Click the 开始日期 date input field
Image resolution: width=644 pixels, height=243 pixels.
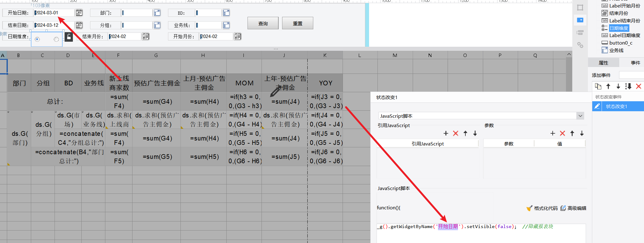click(54, 13)
